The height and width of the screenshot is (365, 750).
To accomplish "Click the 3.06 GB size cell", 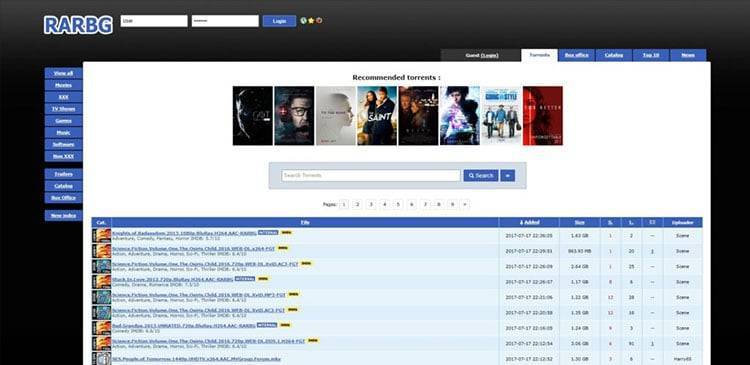I will tap(579, 343).
